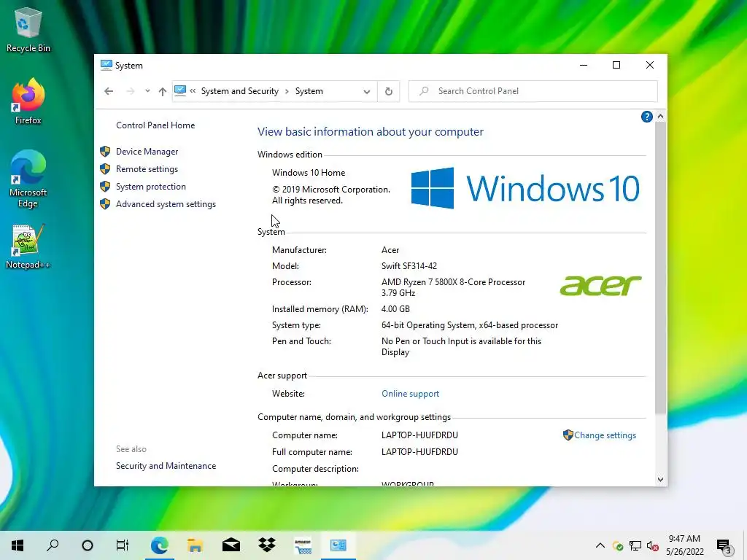Click the scrollbar up arrow in System window
Viewport: 747px width, 560px height.
click(x=660, y=116)
